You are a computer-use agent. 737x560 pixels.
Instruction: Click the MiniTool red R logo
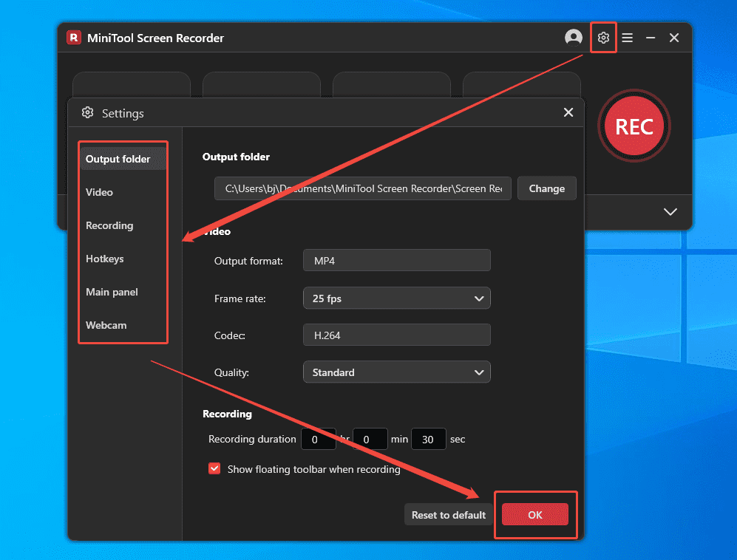(74, 38)
